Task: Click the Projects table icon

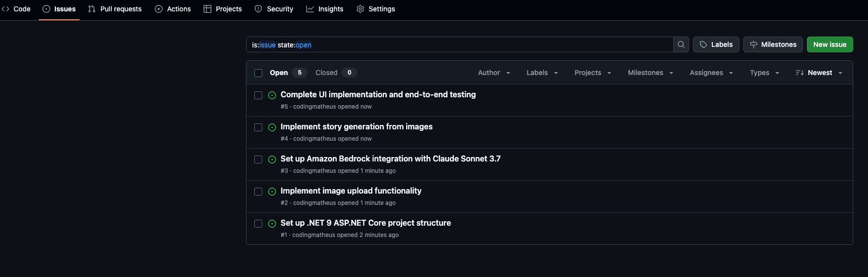Action: pos(208,9)
